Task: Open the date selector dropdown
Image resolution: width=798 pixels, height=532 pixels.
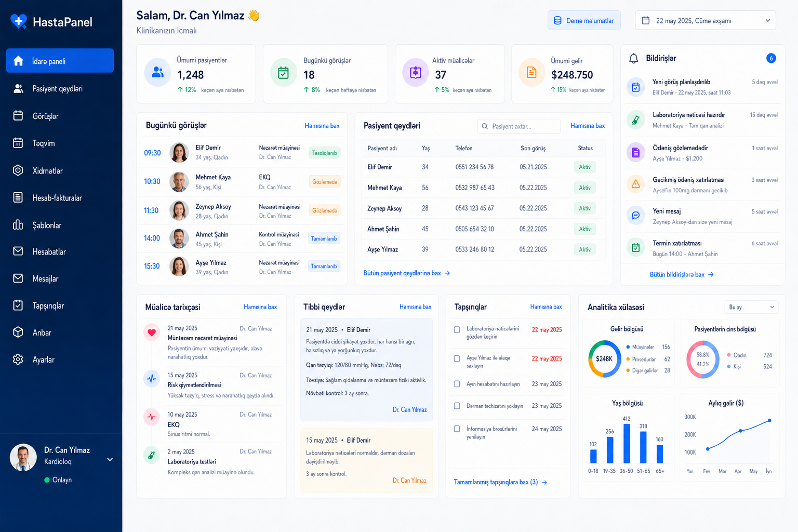Action: [706, 20]
